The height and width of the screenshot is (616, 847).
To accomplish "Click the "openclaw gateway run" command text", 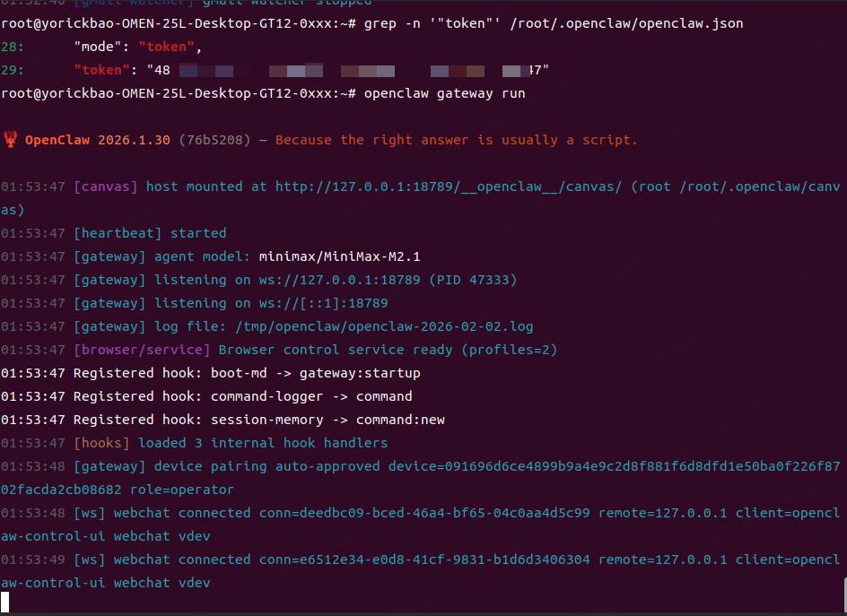I will (444, 93).
